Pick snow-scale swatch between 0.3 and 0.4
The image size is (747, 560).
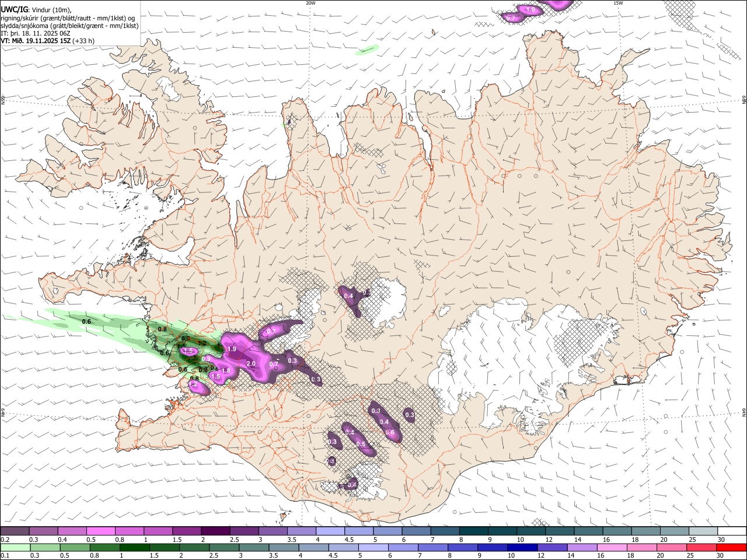coord(44,531)
